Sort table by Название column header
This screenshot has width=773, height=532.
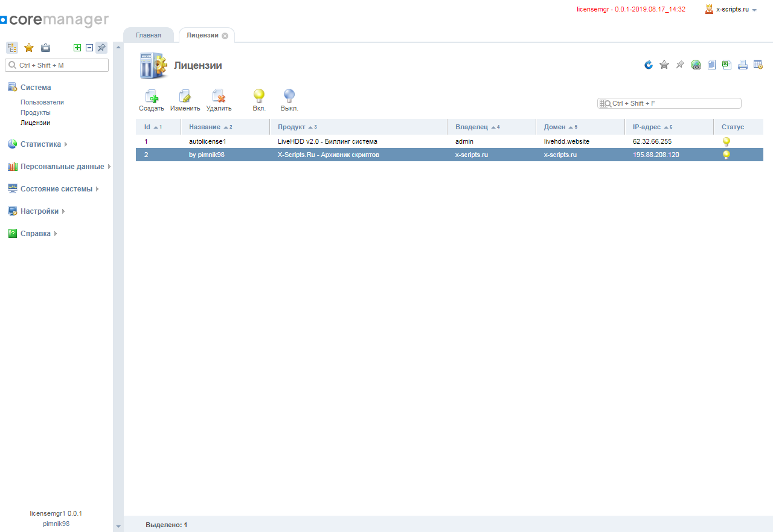205,127
